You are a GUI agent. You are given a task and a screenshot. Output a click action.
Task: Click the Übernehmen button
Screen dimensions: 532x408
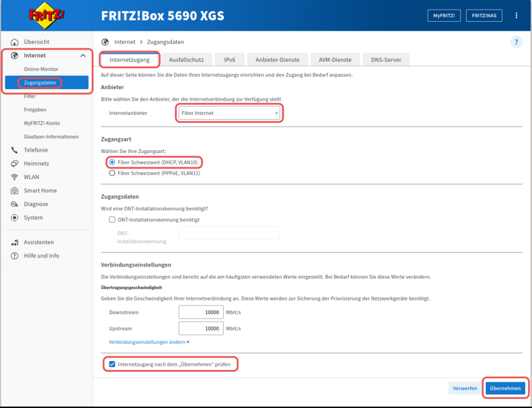[x=505, y=388]
